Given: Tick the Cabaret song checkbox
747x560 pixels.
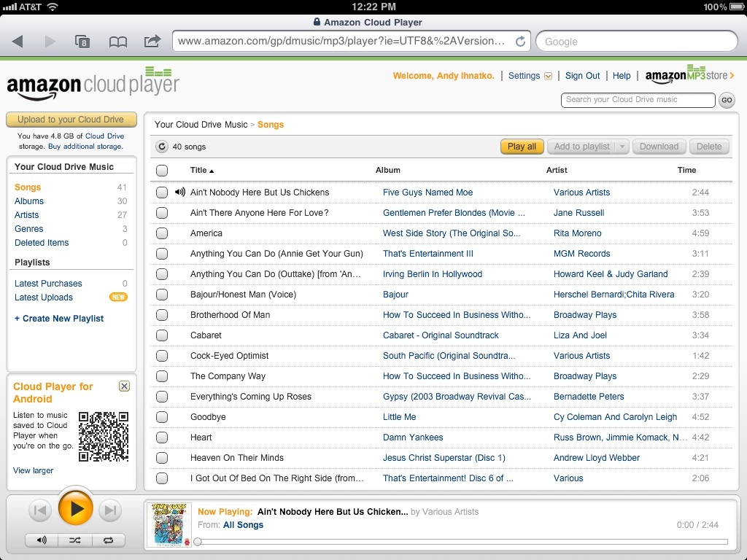Looking at the screenshot, I should click(x=162, y=335).
